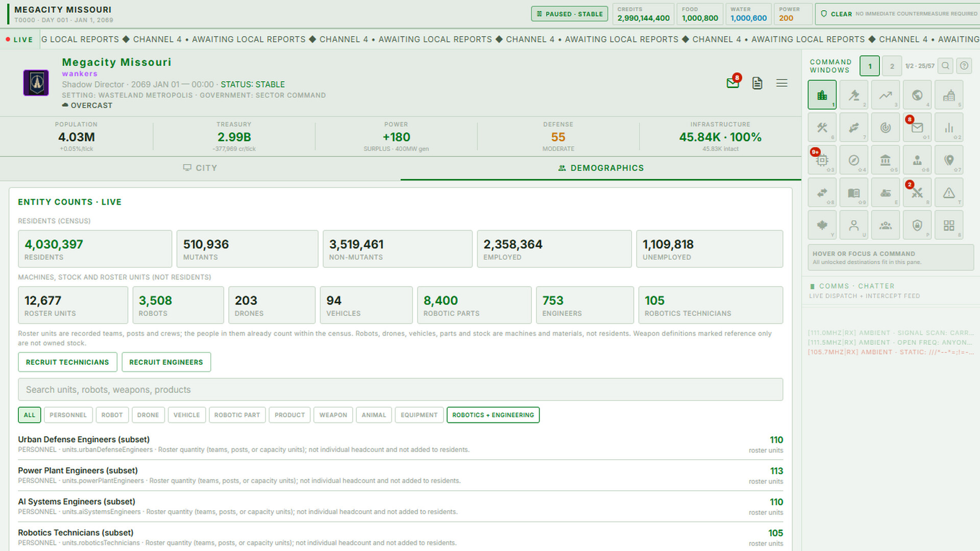Click Recruit Technicians button
This screenshot has width=980, height=551.
[67, 362]
